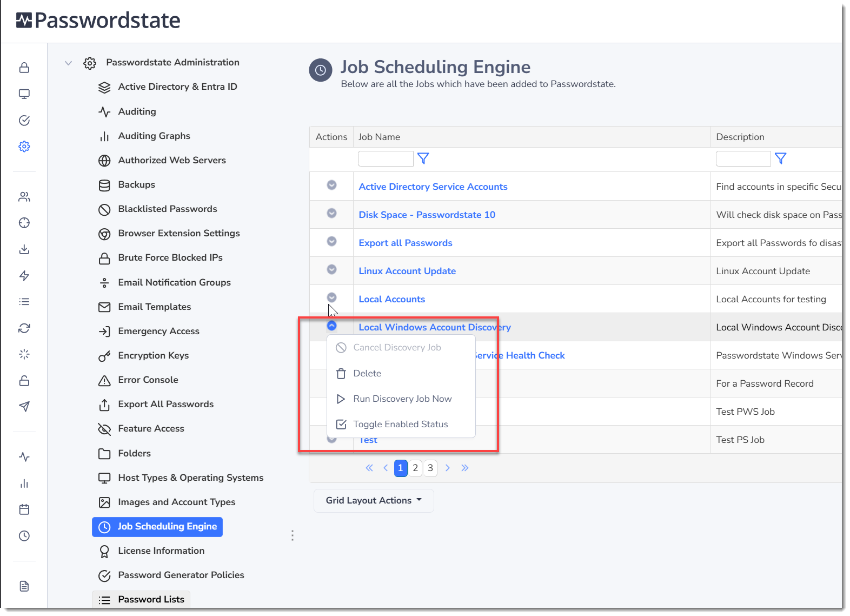Open actions dropdown for Local Accounts job

(332, 297)
